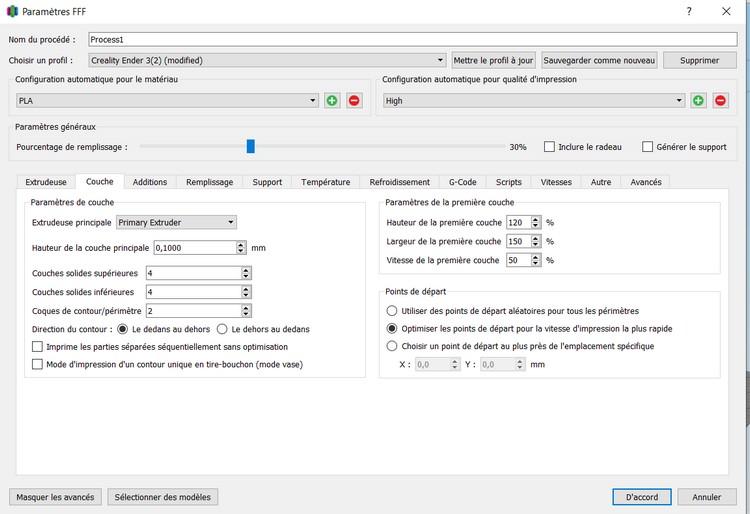Click the first layer width value field
Screen dimensions: 750x514
coord(518,241)
